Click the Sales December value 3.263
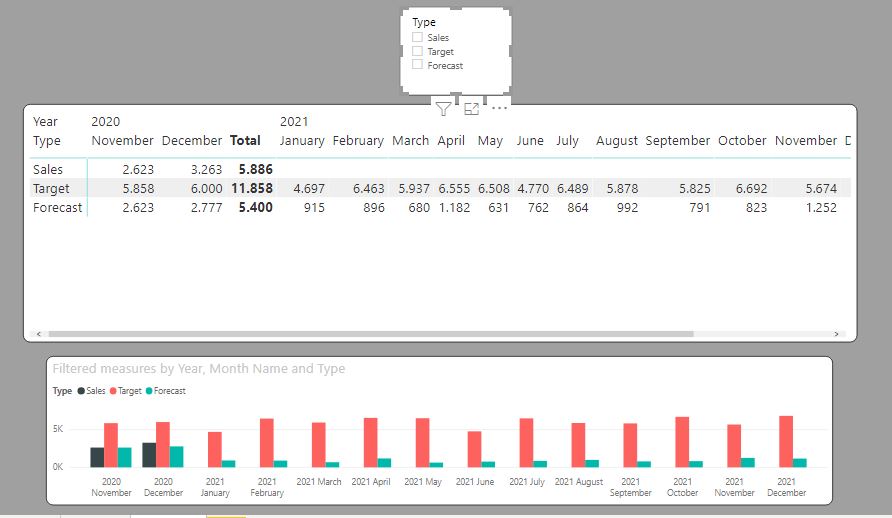The width and height of the screenshot is (892, 518). [207, 169]
